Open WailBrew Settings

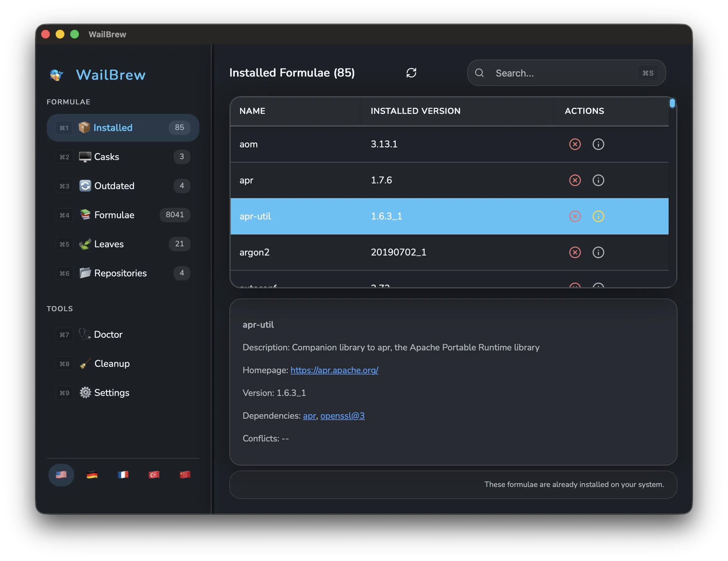click(112, 392)
